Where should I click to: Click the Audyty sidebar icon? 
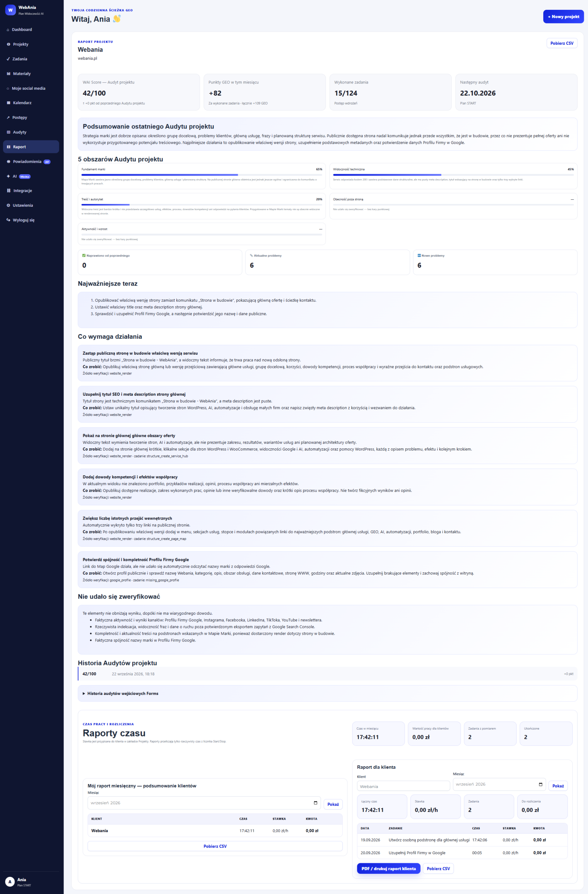8,132
